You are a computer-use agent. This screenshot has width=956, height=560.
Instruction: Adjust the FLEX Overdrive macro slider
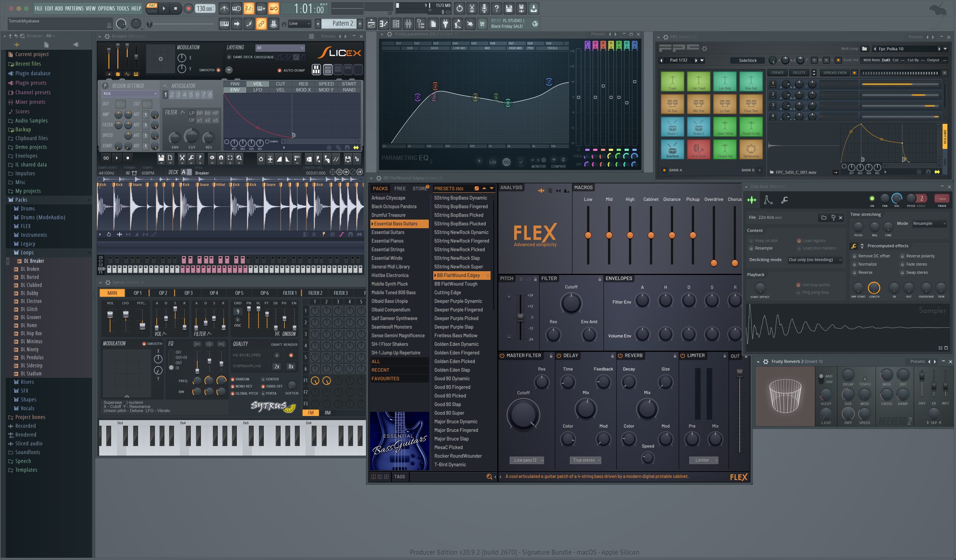click(x=714, y=263)
